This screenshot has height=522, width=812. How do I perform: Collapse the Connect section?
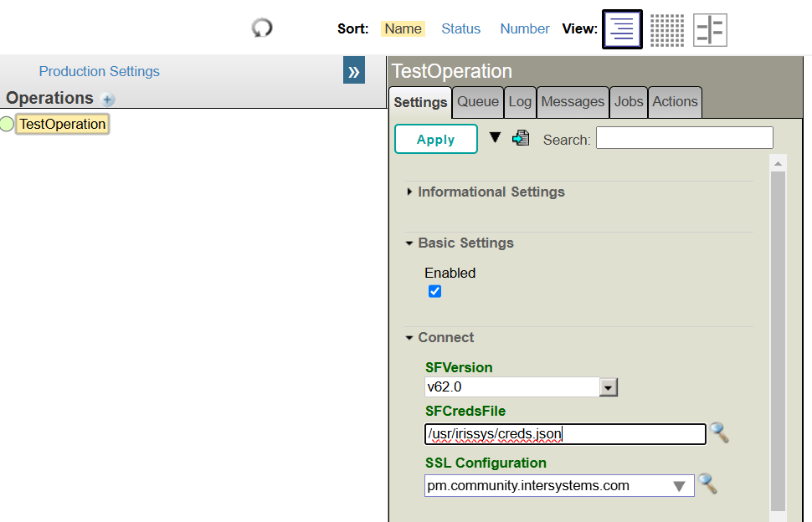[409, 338]
